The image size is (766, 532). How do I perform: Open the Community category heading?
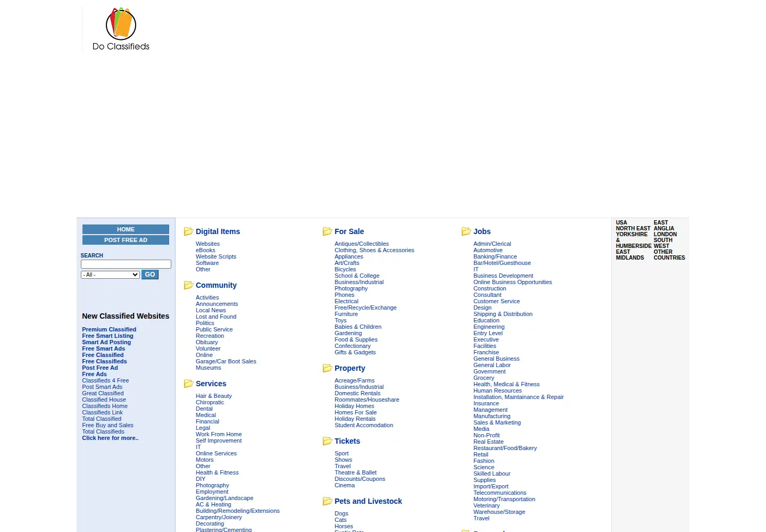(x=216, y=285)
